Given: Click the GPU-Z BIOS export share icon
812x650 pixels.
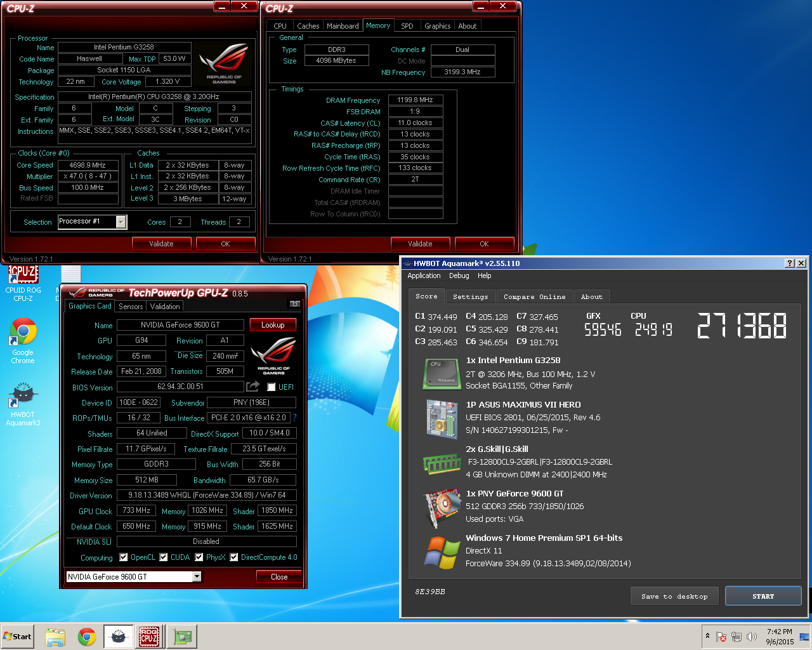Looking at the screenshot, I should click(x=252, y=387).
